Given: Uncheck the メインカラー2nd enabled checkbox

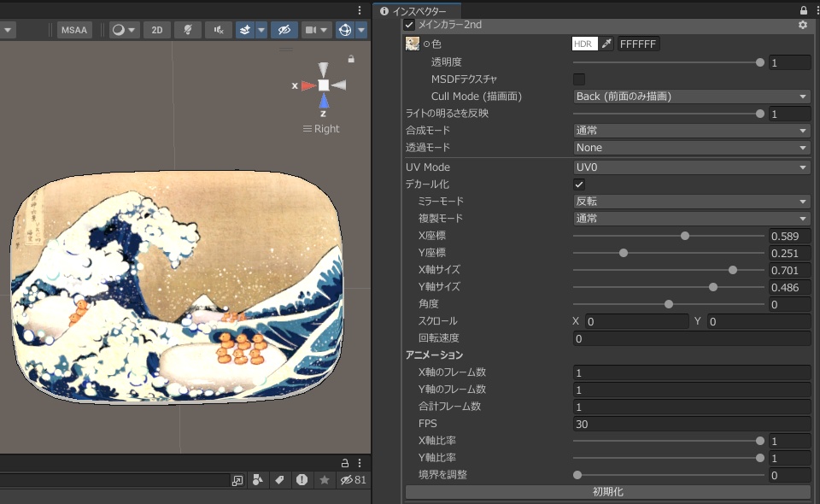Looking at the screenshot, I should tap(408, 25).
